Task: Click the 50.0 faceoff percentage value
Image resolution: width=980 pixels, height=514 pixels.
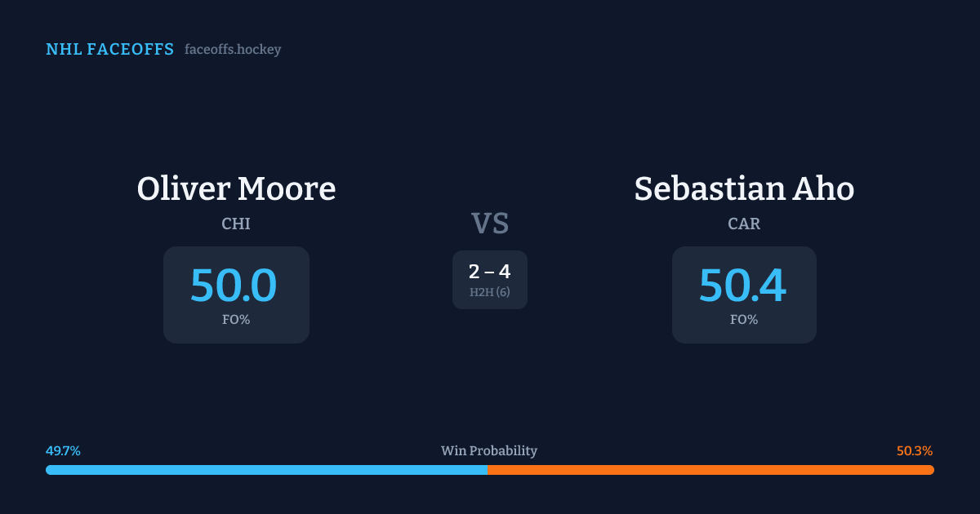Action: click(x=234, y=286)
